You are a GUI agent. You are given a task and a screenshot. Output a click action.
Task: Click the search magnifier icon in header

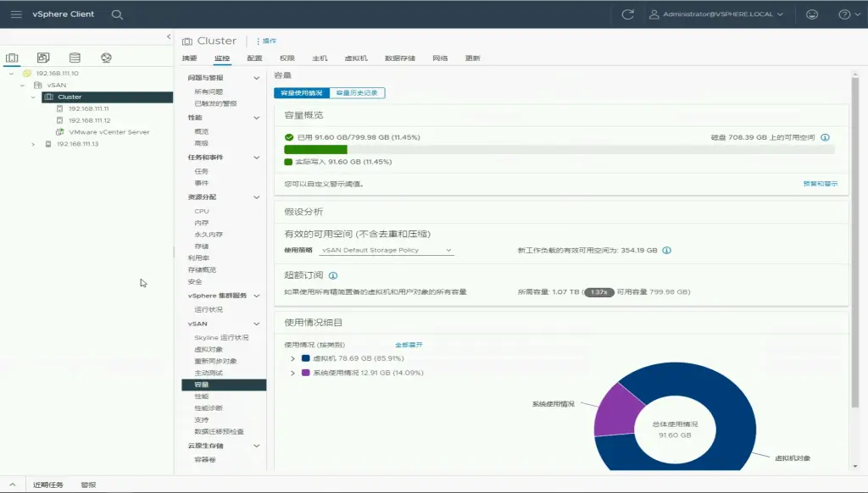click(x=117, y=14)
